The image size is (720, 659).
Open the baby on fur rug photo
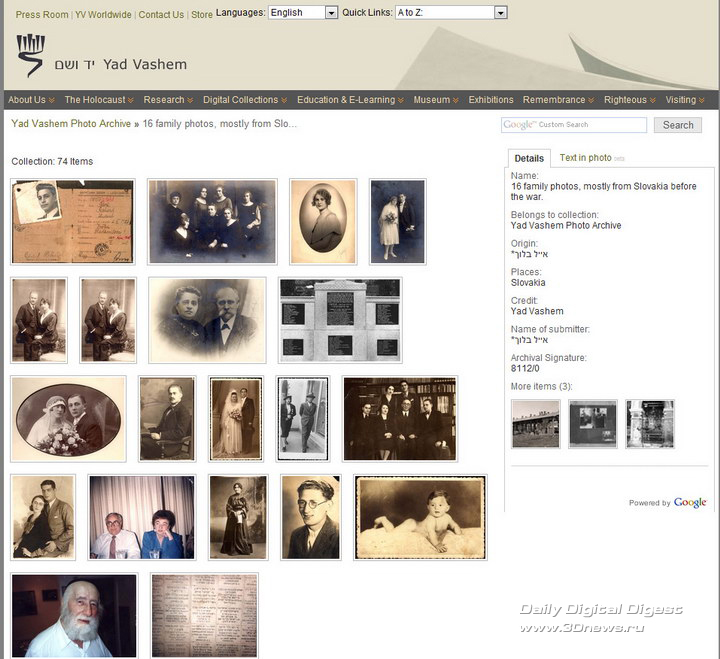click(420, 517)
